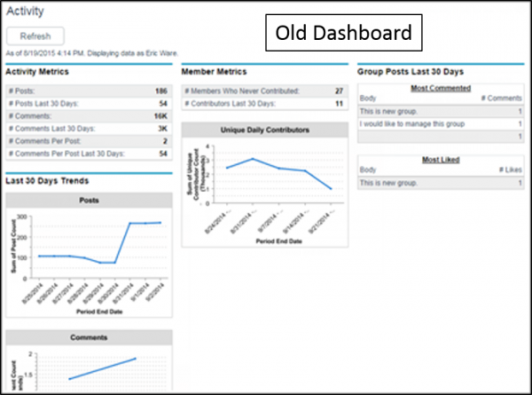Click the Last 30 Days Trends heading
Image resolution: width=532 pixels, height=395 pixels.
(47, 181)
